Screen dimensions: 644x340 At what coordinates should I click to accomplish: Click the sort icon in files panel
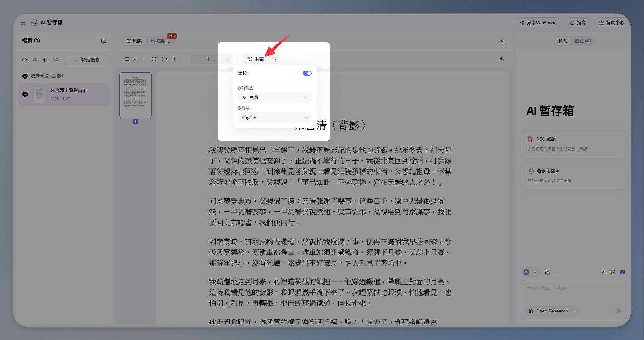coord(45,60)
